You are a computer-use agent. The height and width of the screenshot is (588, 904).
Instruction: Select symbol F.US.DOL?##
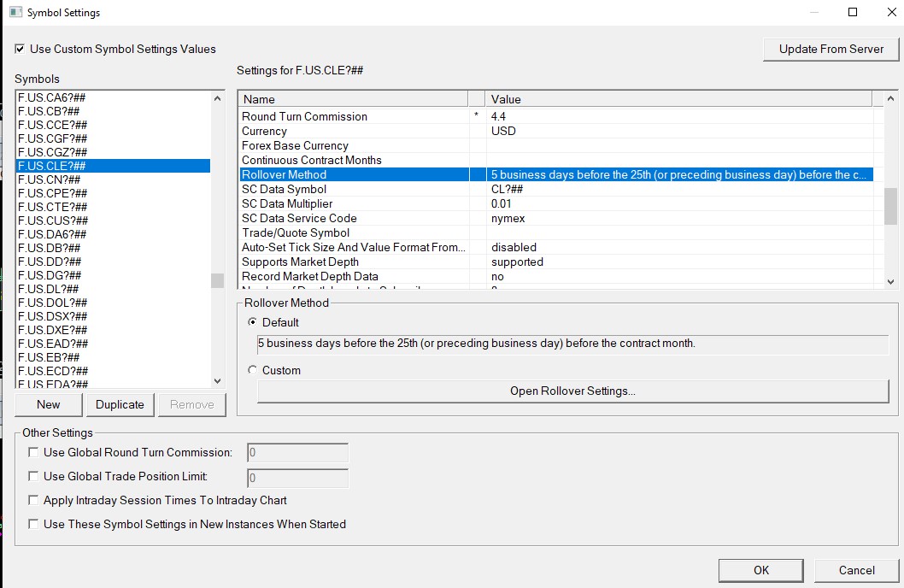(113, 303)
